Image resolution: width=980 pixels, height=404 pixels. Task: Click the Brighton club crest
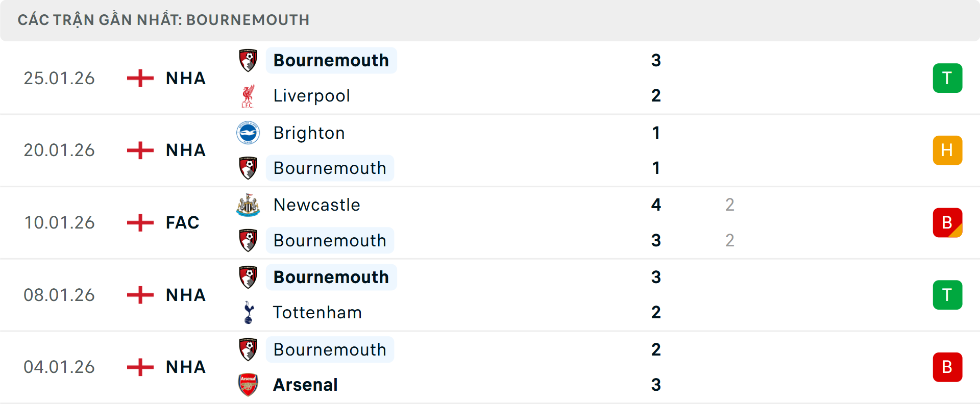[x=248, y=132]
